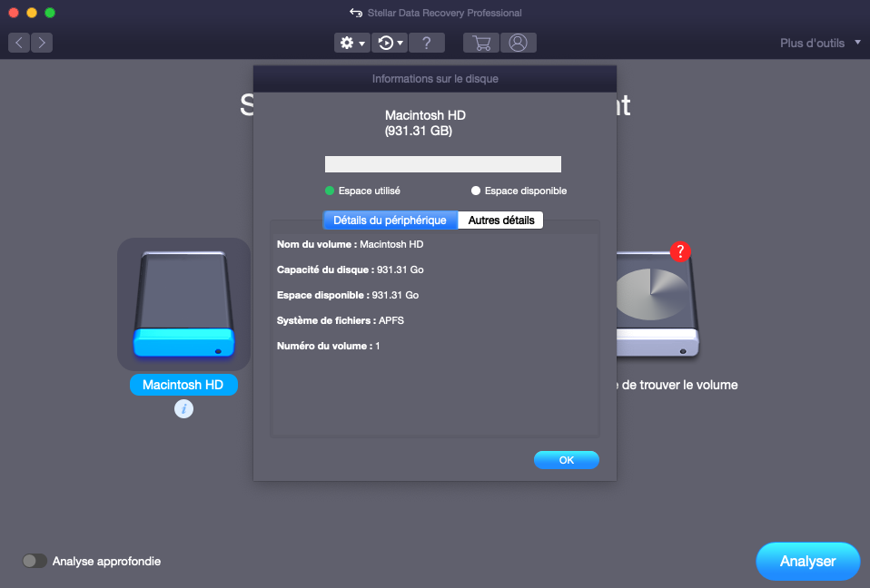This screenshot has width=870, height=588.
Task: Click the Stellar Data Recovery Professional title
Action: [x=444, y=13]
